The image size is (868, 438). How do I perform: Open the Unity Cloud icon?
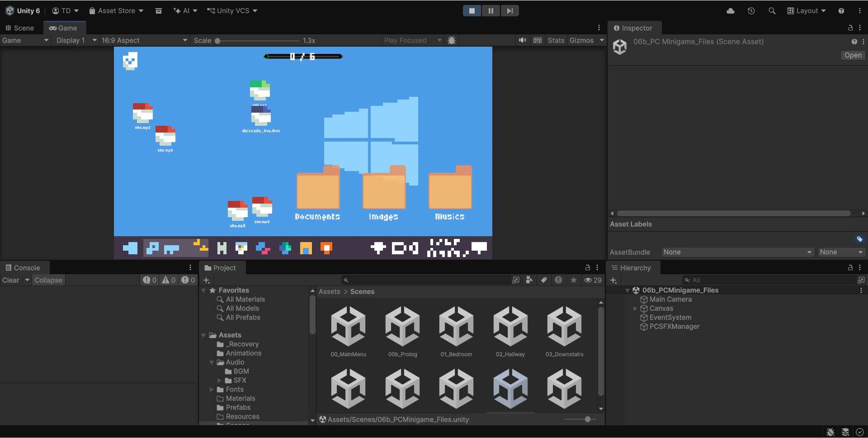click(x=731, y=11)
